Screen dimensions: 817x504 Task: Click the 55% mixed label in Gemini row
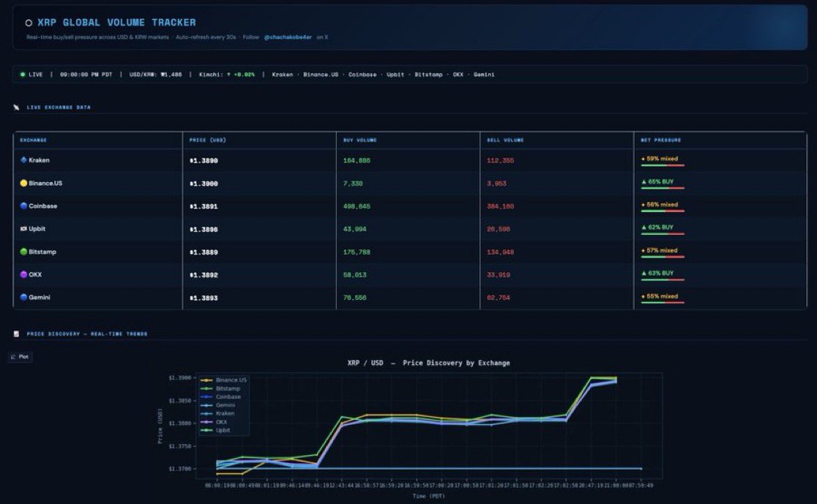pos(660,296)
